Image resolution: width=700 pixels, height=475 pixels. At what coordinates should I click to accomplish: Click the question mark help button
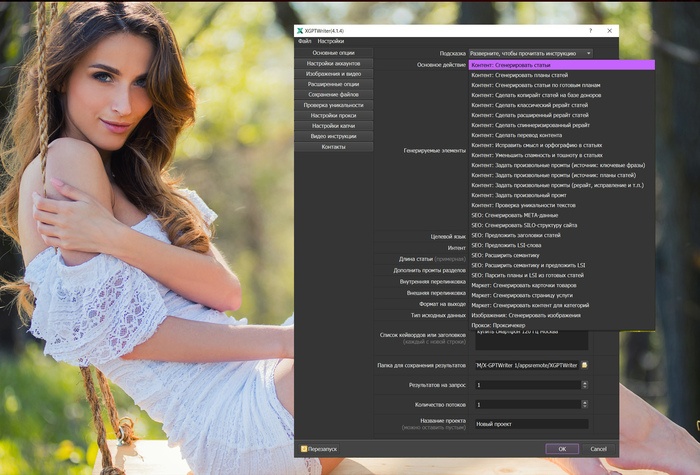(x=590, y=32)
